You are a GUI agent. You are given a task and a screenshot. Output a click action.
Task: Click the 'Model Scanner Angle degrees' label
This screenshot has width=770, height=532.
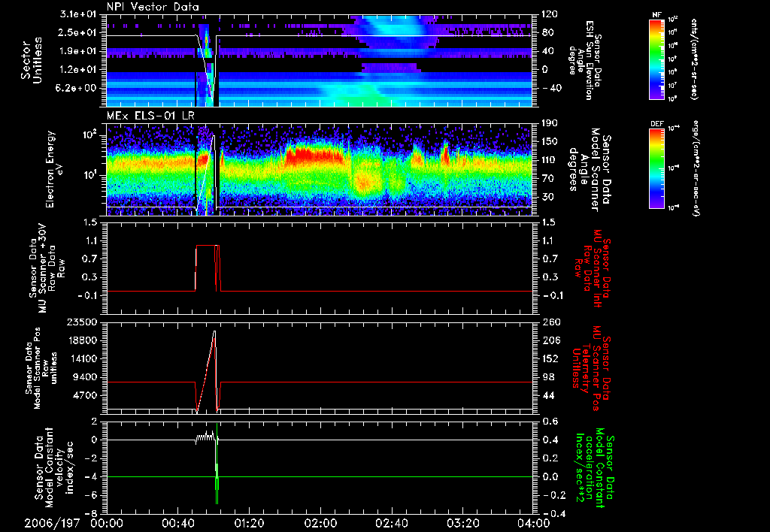tap(590, 169)
